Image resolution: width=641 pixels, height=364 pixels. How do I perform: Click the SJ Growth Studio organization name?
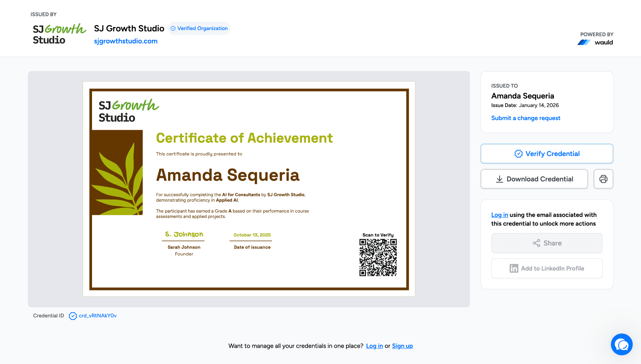[x=129, y=28]
